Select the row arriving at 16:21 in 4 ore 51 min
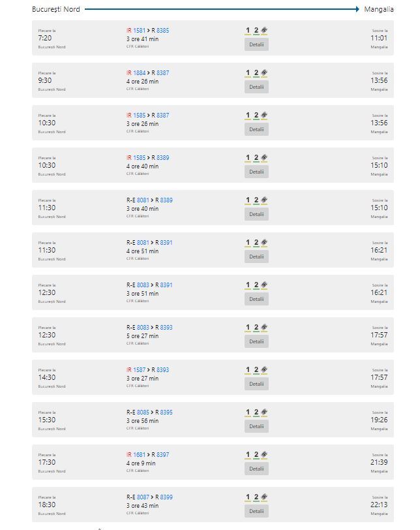 tap(213, 250)
